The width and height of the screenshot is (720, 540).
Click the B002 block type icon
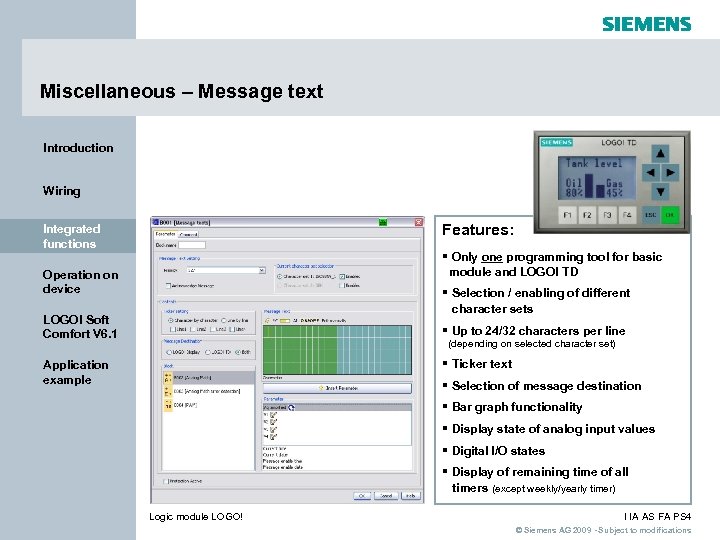[168, 377]
